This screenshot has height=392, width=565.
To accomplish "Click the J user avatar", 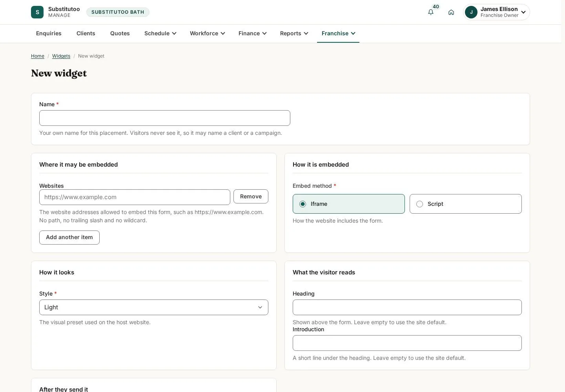I will pyautogui.click(x=471, y=12).
